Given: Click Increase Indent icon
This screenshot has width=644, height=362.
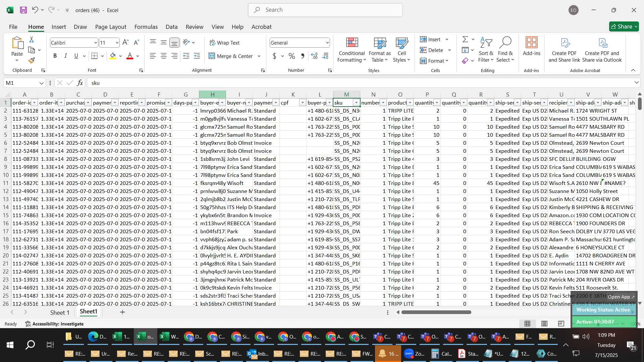Looking at the screenshot, I should click(197, 56).
